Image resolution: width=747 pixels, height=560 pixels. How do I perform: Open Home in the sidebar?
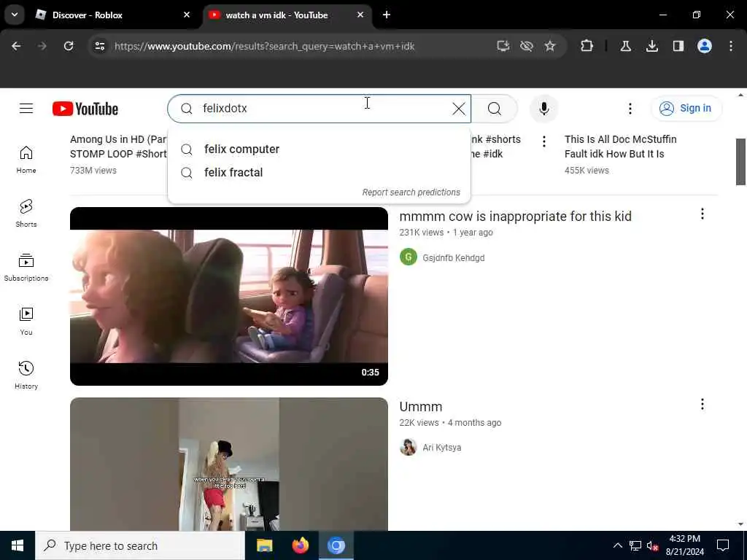[26, 160]
